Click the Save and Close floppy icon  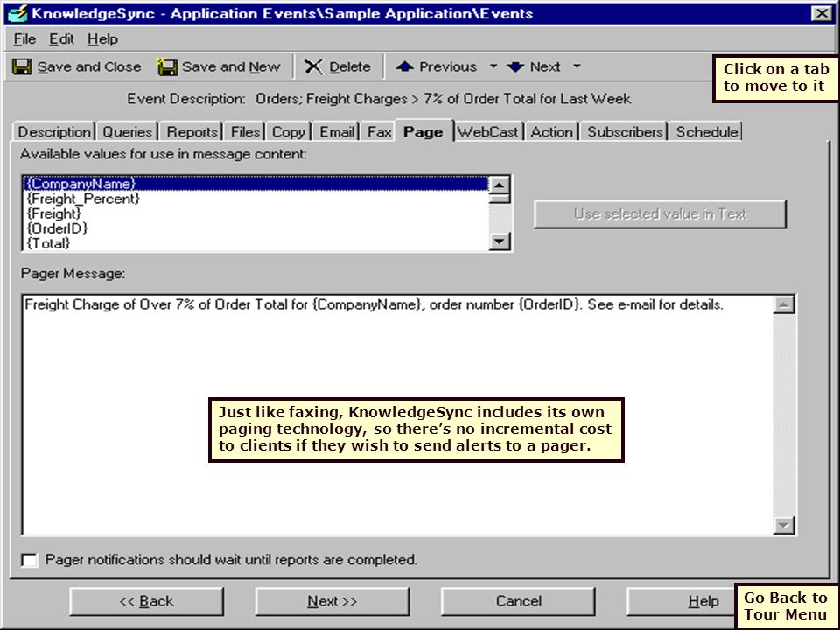(22, 67)
